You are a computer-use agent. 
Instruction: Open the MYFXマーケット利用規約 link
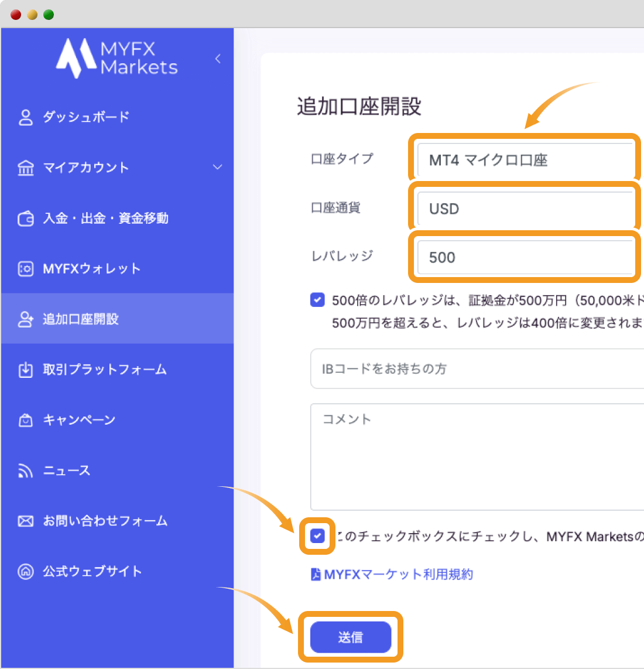[x=398, y=574]
